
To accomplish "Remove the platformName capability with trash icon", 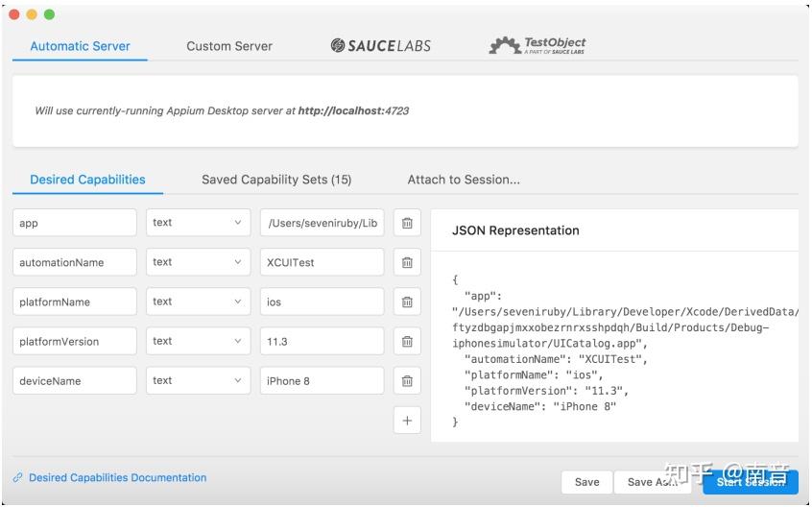I will tap(407, 302).
